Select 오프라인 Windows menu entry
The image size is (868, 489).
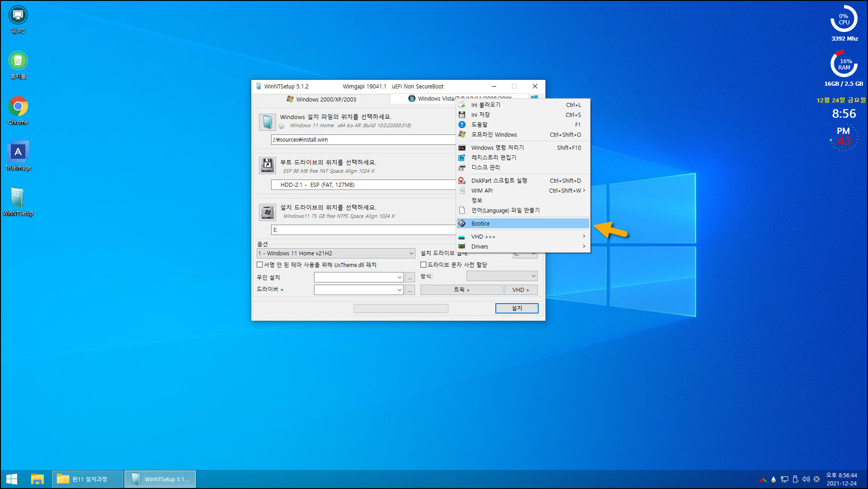523,134
